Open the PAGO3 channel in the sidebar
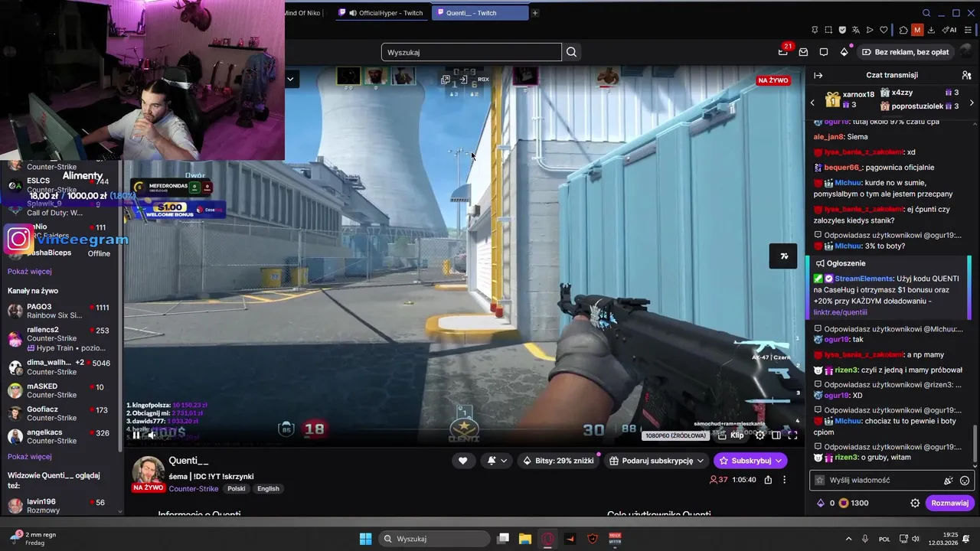This screenshot has height=551, width=980. [x=61, y=311]
